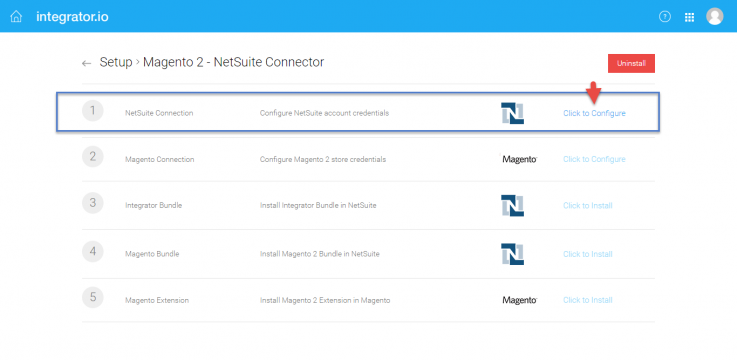Click to Configure Magento Connection
737x360 pixels.
click(x=594, y=159)
